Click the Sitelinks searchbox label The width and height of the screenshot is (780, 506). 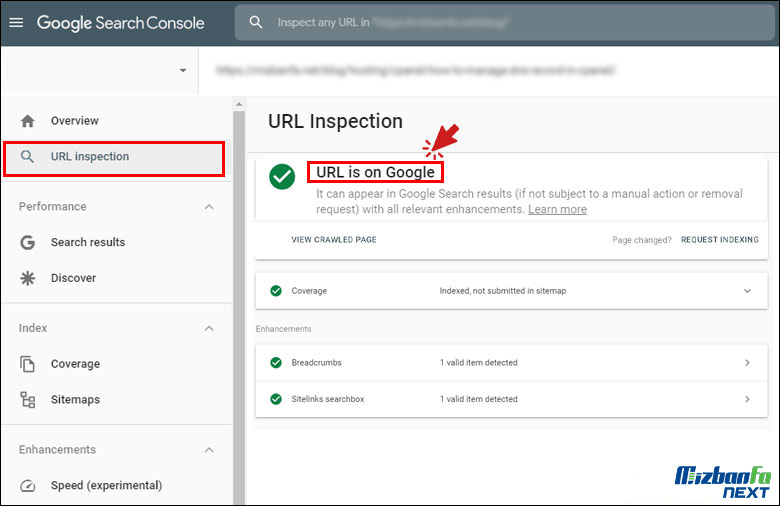(x=328, y=399)
